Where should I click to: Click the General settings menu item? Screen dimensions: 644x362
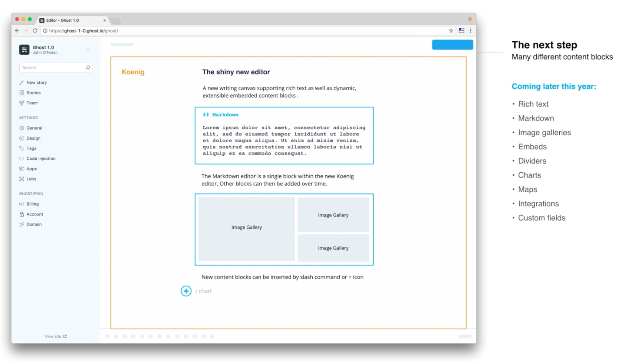(34, 128)
